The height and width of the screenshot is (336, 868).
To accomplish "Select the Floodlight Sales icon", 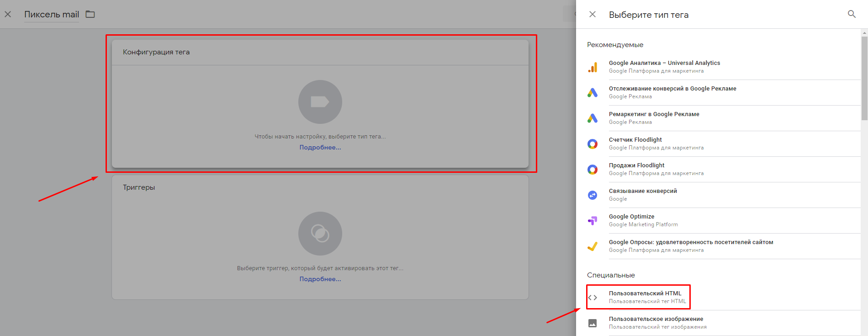I will pos(593,170).
